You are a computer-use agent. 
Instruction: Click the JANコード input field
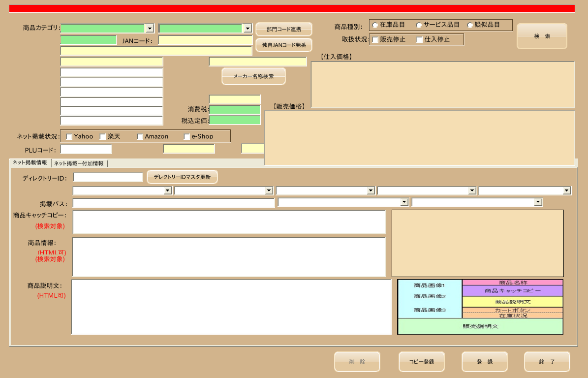click(205, 40)
